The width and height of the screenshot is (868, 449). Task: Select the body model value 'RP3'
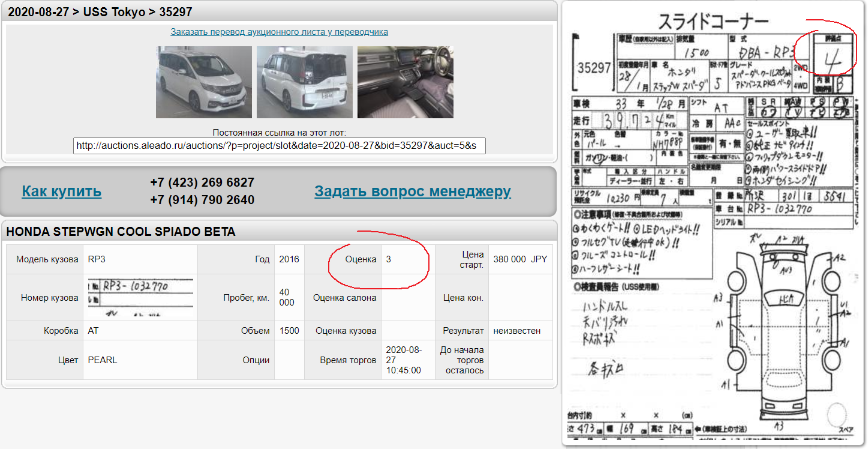(97, 259)
